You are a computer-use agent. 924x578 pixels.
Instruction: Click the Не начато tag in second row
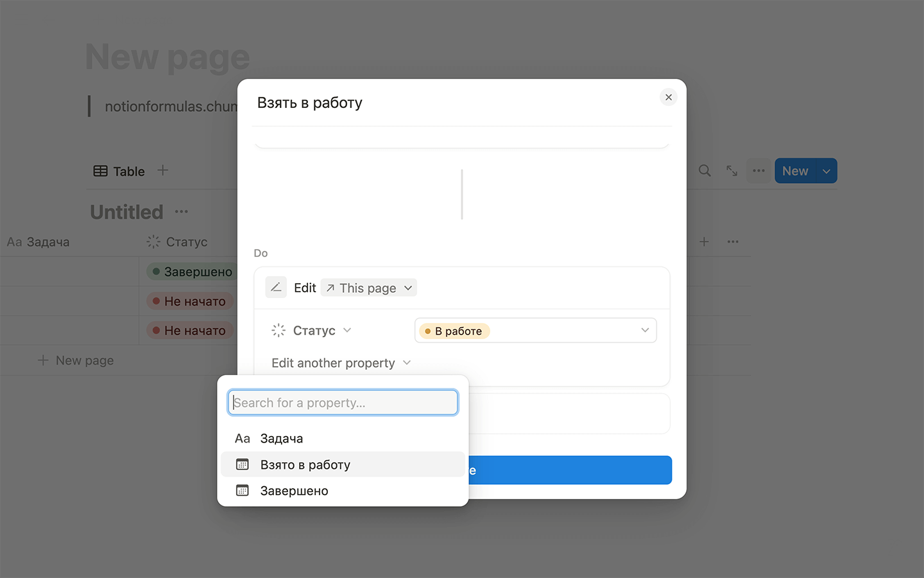point(189,301)
